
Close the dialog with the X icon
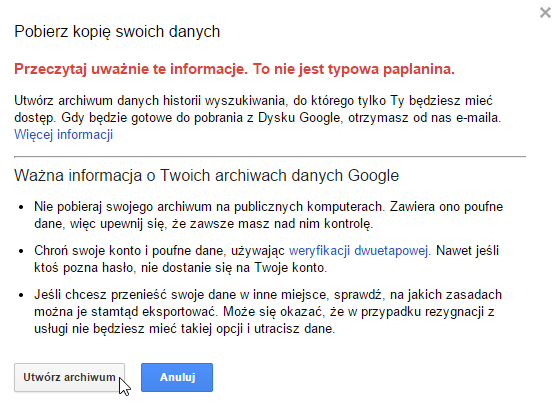tap(545, 13)
